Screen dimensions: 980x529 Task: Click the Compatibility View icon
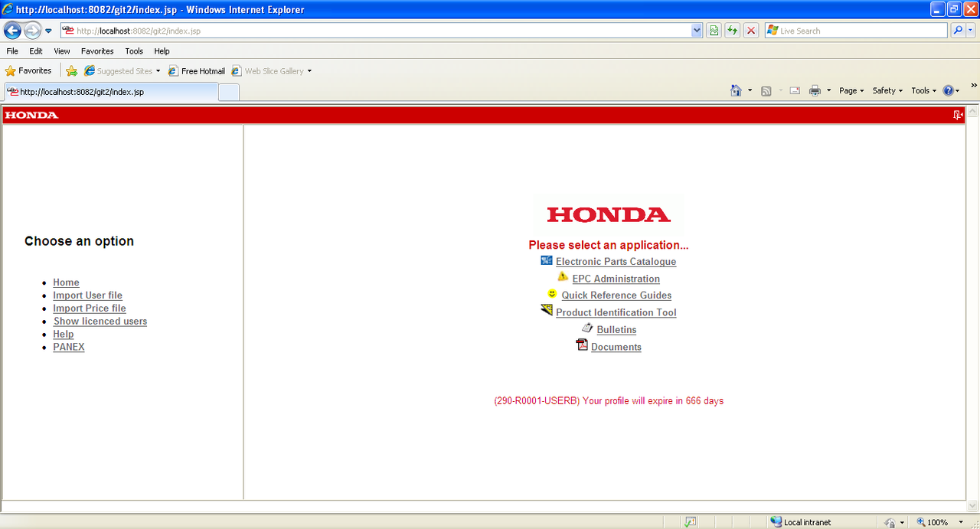point(714,31)
